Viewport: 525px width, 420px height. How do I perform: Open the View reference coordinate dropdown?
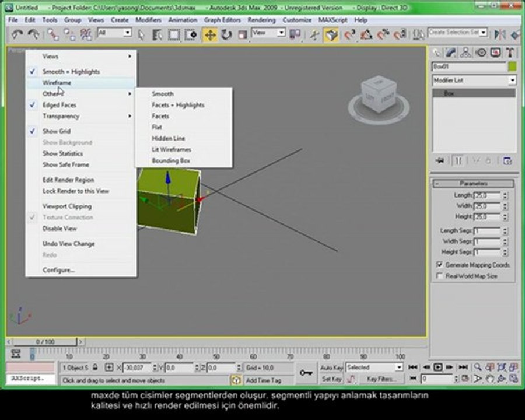[268, 33]
